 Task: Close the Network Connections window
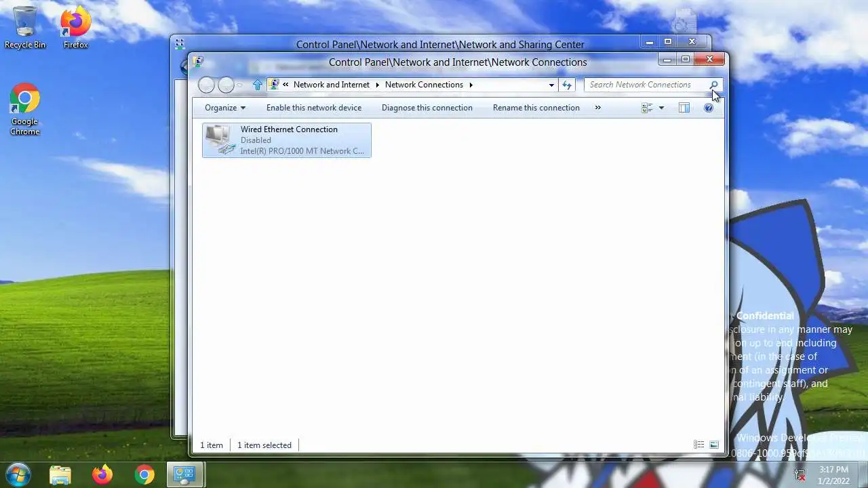pos(709,60)
